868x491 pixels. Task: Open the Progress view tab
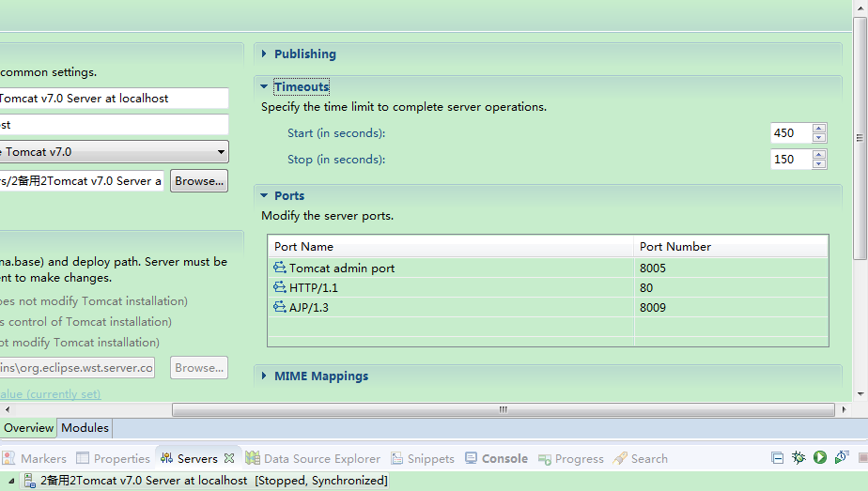tap(571, 458)
